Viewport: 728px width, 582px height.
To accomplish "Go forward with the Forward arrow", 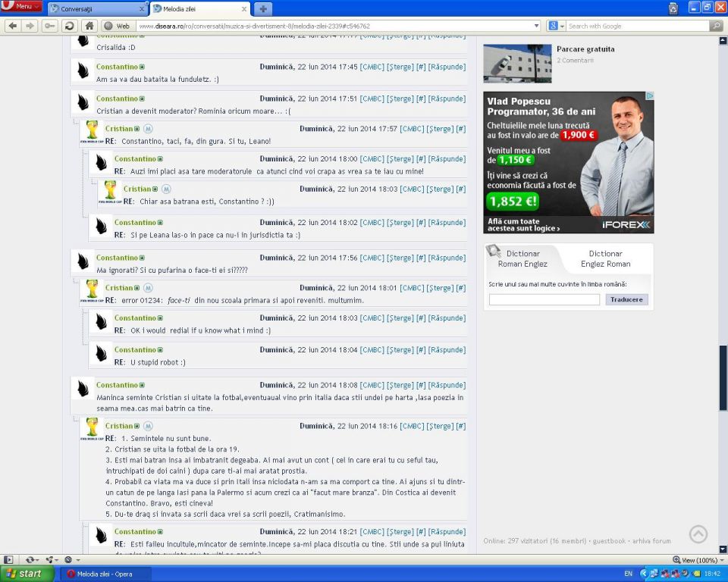I will pyautogui.click(x=30, y=26).
